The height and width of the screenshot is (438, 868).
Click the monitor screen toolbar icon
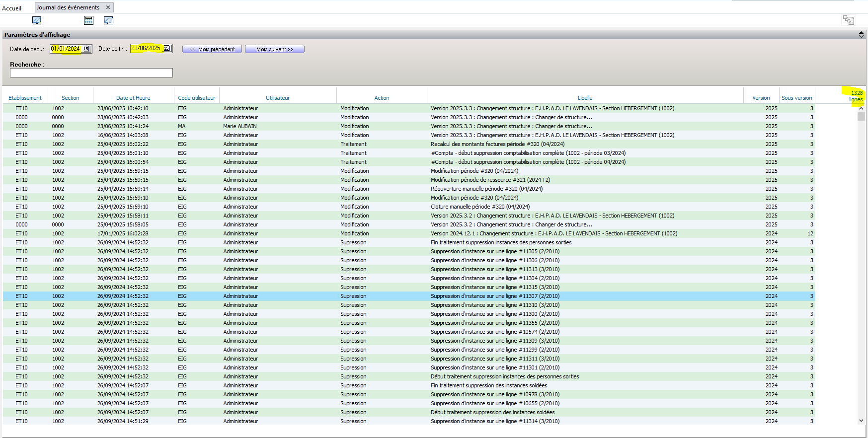(x=37, y=20)
